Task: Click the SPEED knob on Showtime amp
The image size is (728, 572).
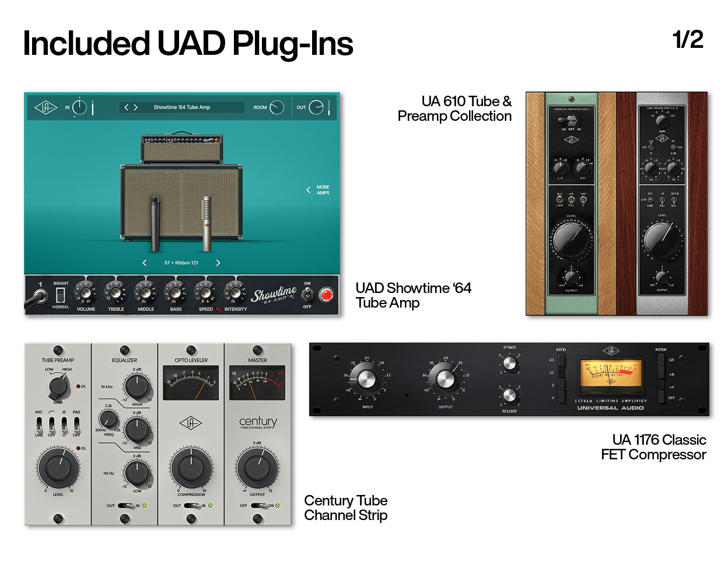Action: tap(205, 292)
